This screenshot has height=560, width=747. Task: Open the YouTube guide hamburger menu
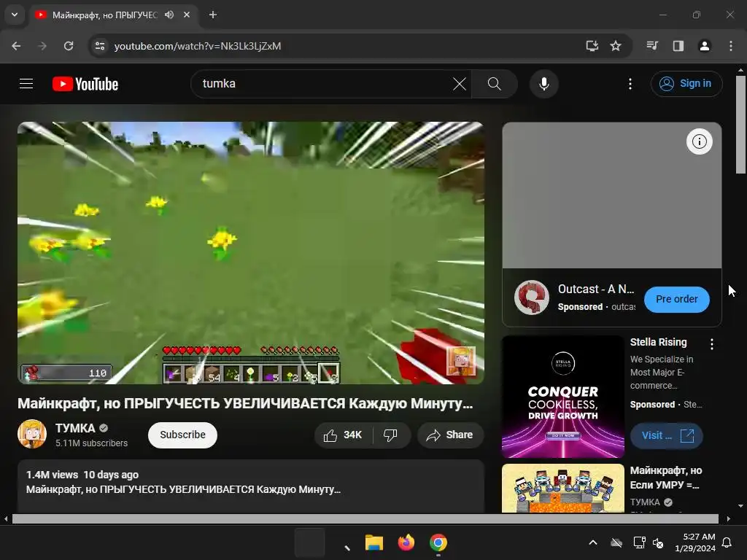pyautogui.click(x=26, y=84)
